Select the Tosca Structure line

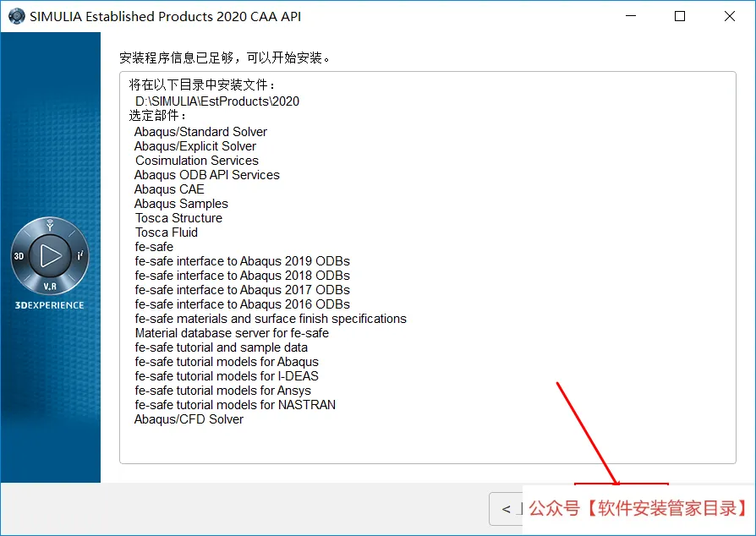(179, 218)
